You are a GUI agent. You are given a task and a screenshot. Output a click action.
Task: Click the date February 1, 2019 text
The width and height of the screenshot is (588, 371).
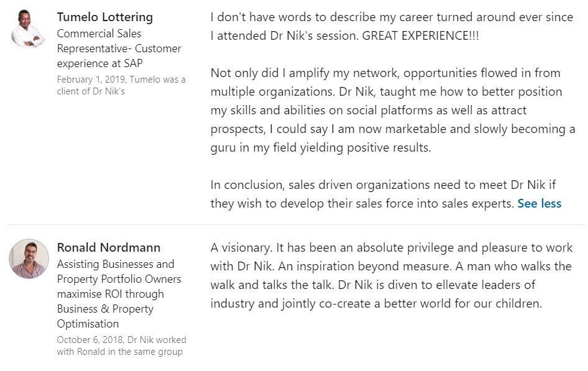92,80
